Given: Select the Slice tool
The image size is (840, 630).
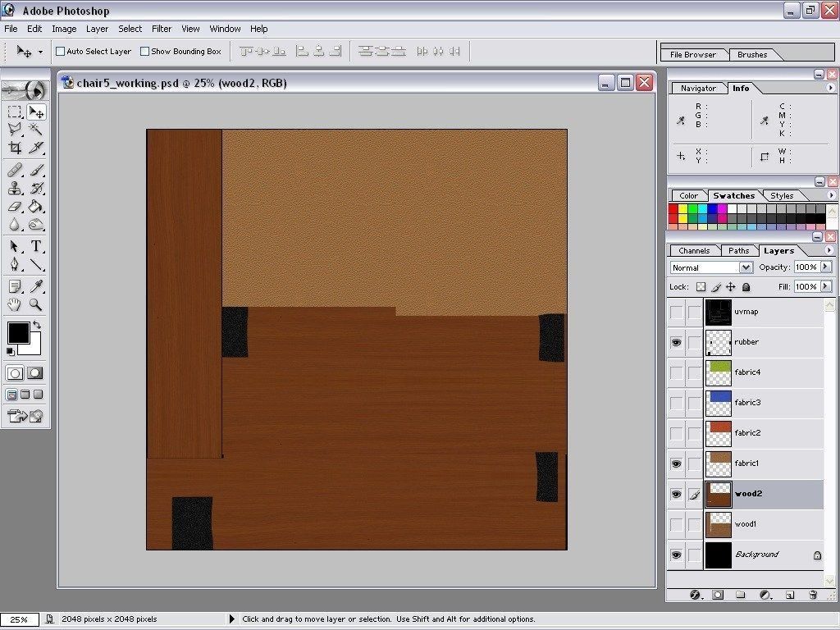Looking at the screenshot, I should [x=36, y=148].
